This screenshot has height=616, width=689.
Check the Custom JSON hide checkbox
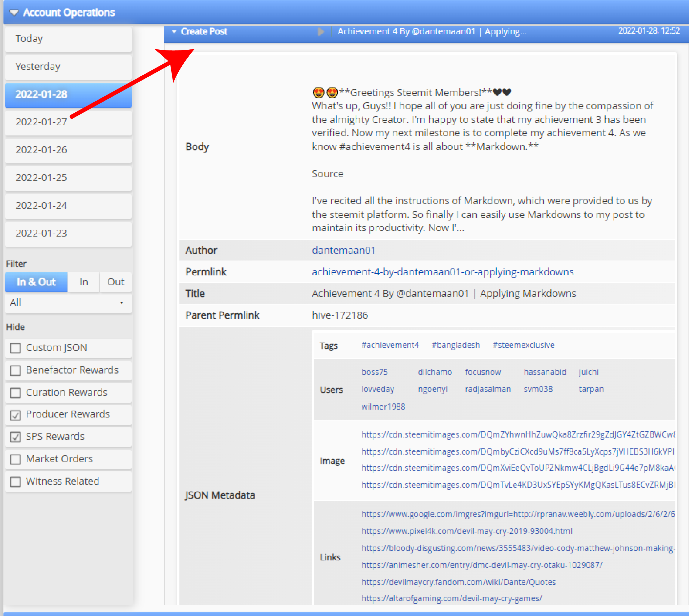click(15, 348)
